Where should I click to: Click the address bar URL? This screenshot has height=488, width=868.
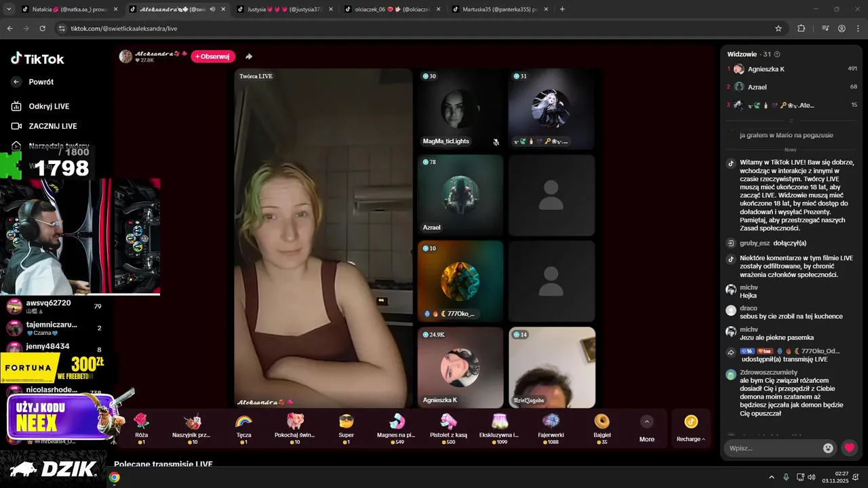coord(124,28)
